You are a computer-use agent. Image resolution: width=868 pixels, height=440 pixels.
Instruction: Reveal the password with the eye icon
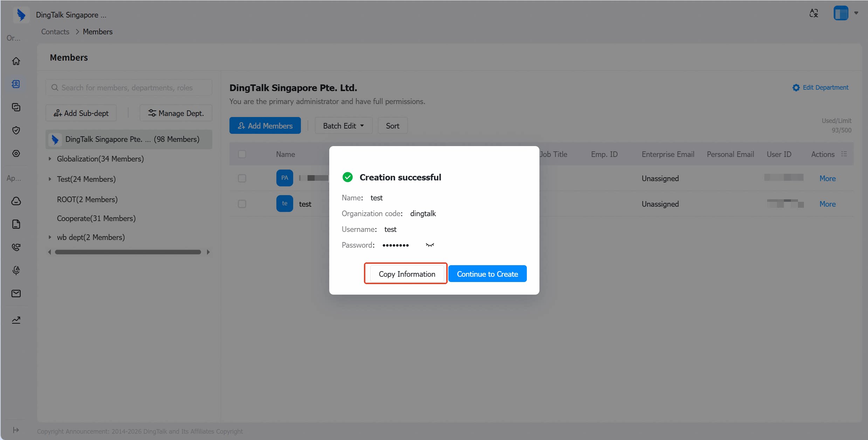[430, 245]
